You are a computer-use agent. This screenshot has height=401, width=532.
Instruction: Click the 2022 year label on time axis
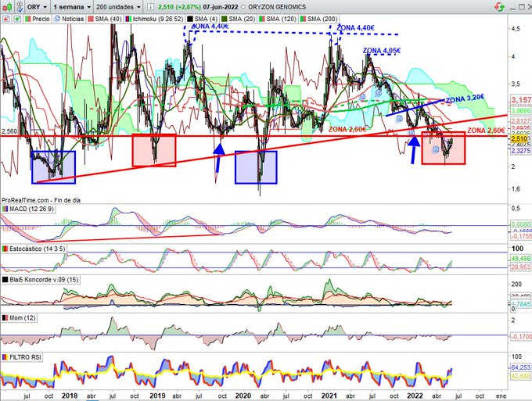click(x=415, y=396)
